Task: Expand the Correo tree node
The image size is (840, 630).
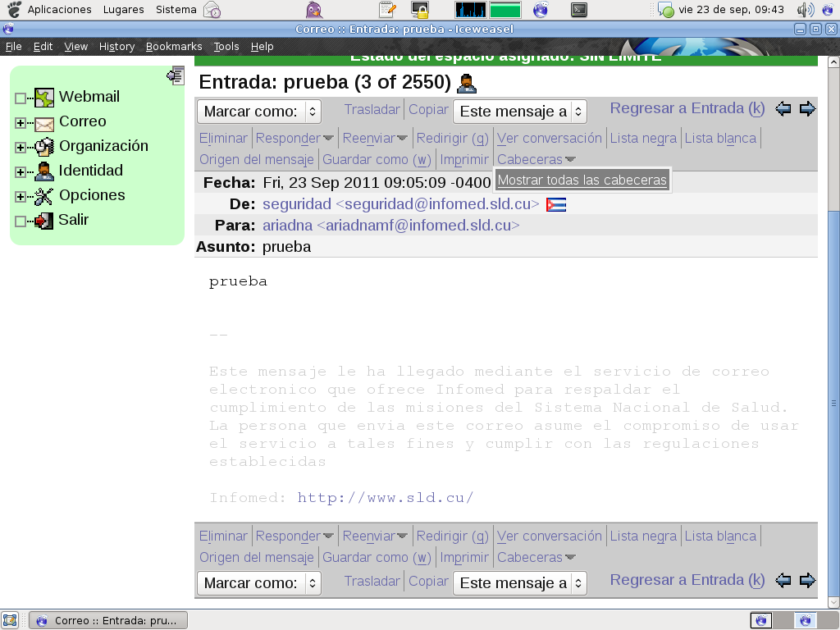Action: [x=21, y=123]
